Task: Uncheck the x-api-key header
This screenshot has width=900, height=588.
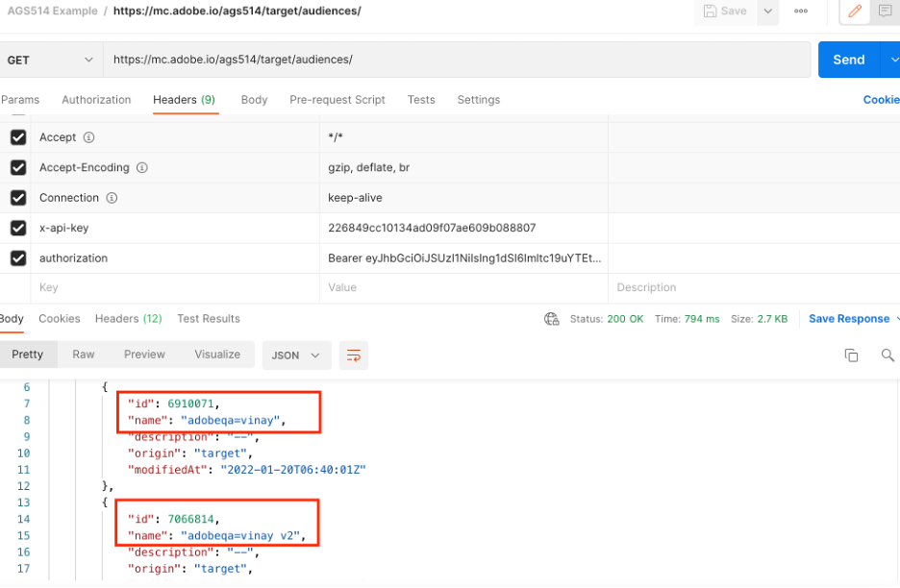Action: 16,228
